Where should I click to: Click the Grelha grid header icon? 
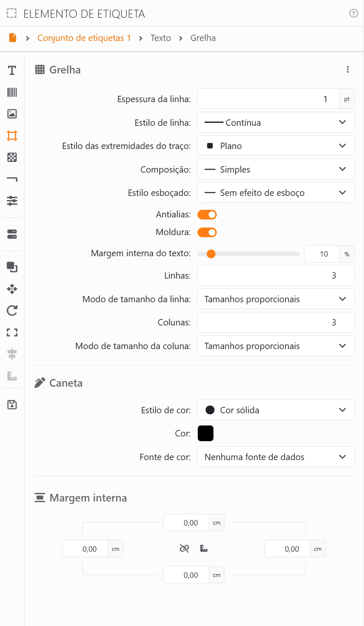click(x=40, y=70)
